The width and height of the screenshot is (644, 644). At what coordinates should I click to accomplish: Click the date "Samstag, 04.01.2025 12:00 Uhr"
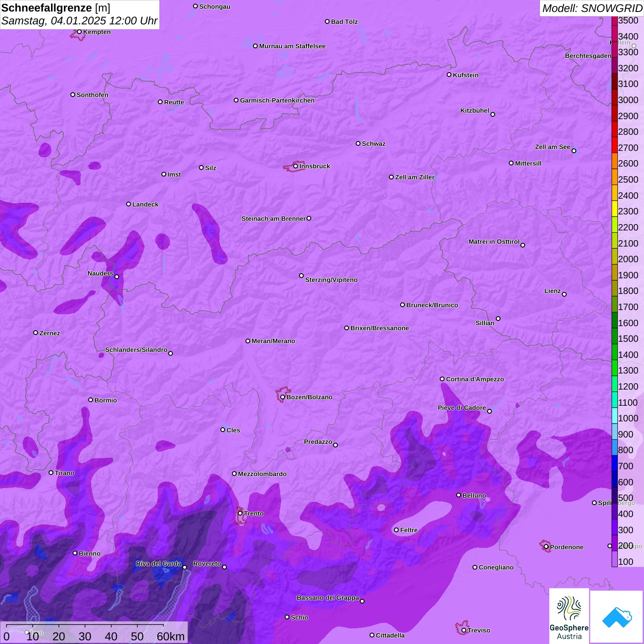[x=79, y=21]
